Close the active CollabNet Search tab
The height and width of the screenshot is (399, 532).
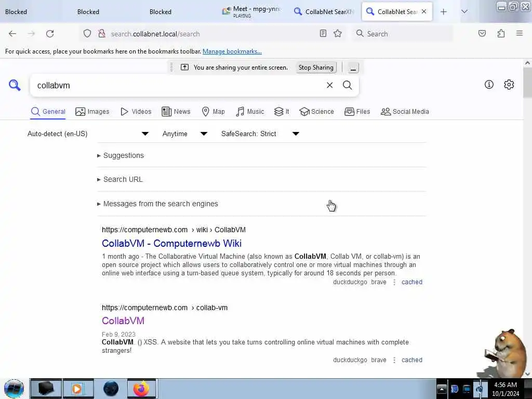[x=424, y=11]
